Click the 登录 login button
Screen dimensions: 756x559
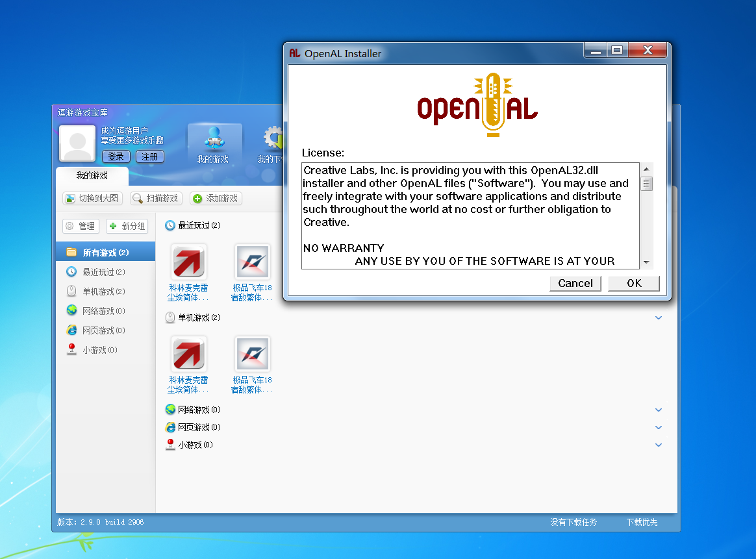pos(116,156)
